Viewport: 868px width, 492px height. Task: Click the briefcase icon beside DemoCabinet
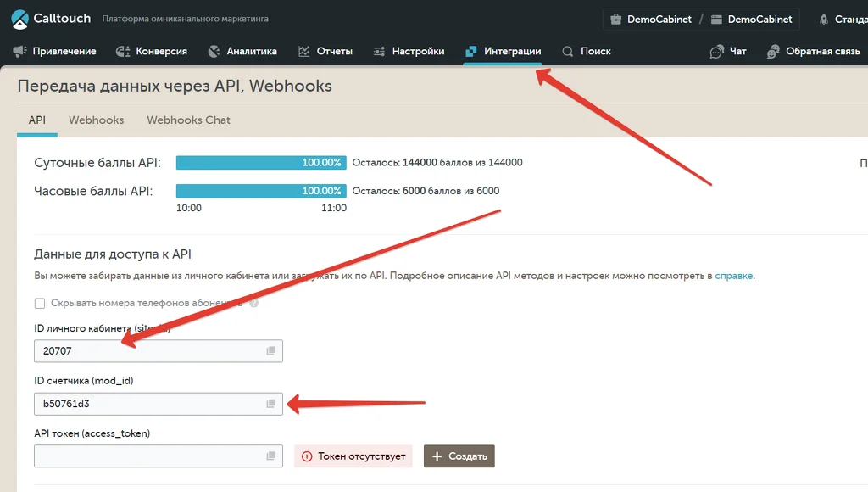coord(615,20)
